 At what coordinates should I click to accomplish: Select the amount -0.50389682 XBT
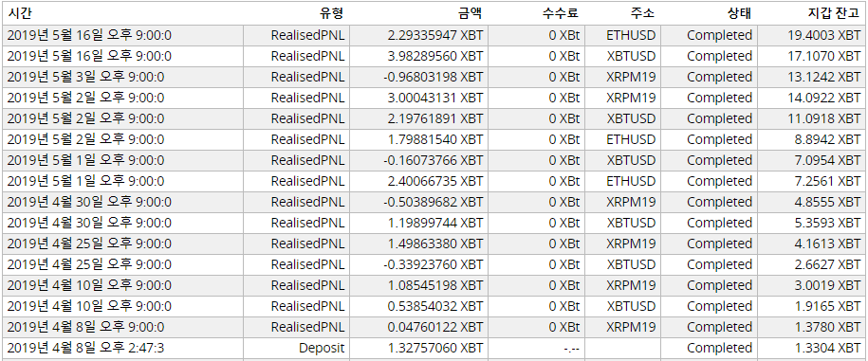pyautogui.click(x=433, y=203)
